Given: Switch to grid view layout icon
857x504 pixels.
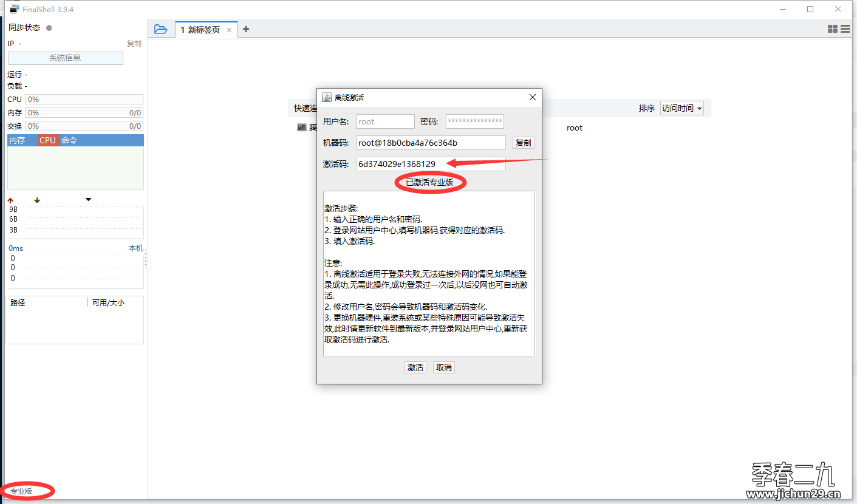Looking at the screenshot, I should (x=833, y=29).
